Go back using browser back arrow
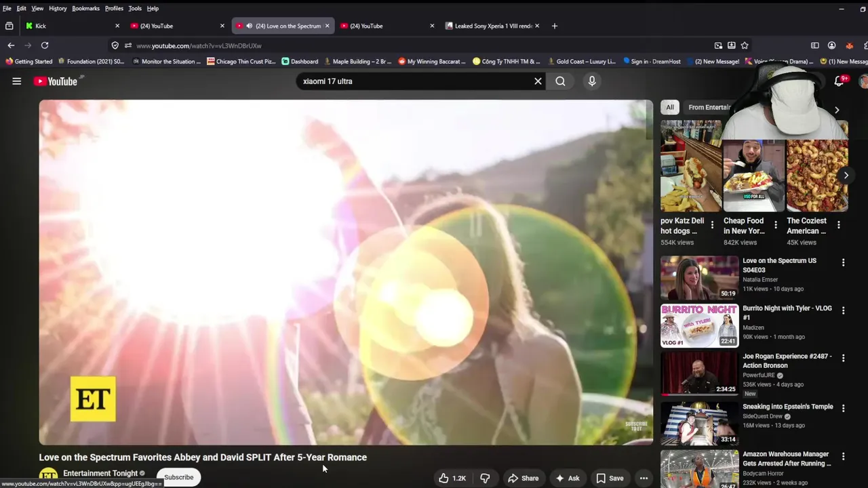The height and width of the screenshot is (488, 868). (x=11, y=45)
